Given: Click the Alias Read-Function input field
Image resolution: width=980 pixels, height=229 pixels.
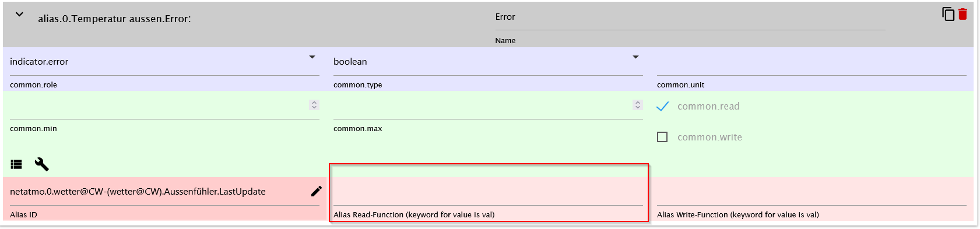Looking at the screenshot, I should [488, 192].
